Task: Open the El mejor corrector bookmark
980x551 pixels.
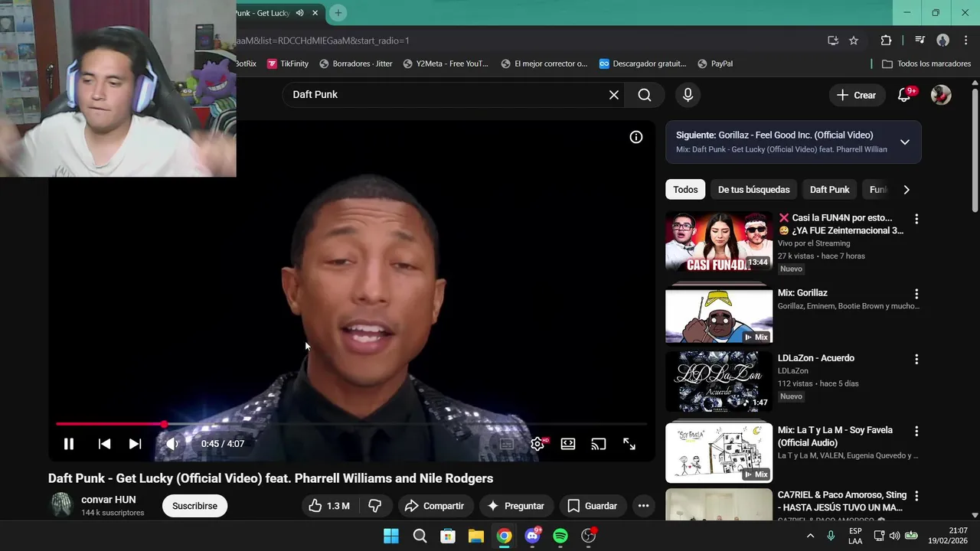Action: pyautogui.click(x=544, y=64)
